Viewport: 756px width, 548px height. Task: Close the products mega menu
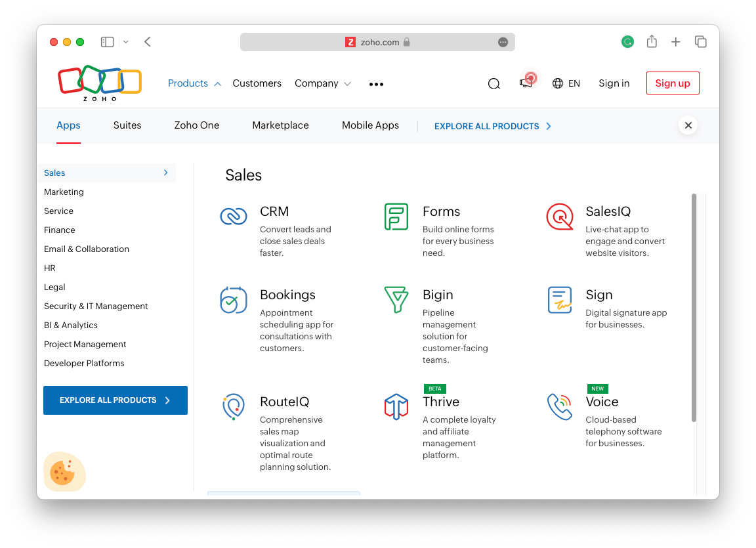(688, 125)
